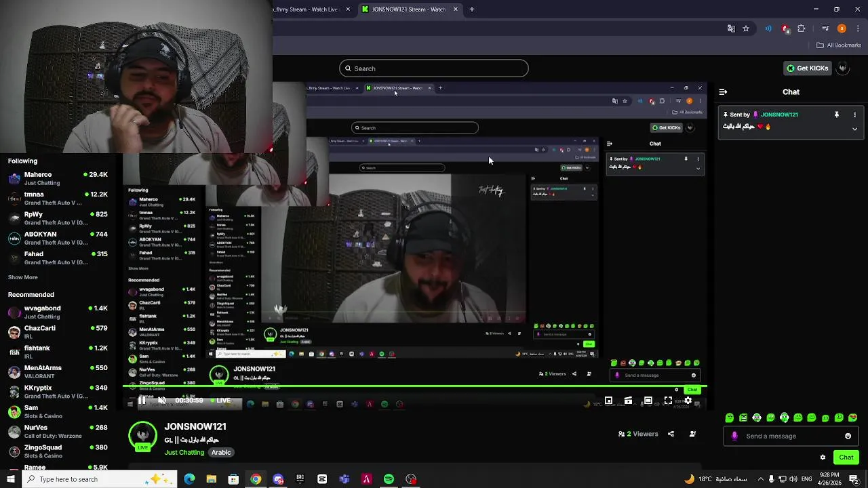Image resolution: width=868 pixels, height=488 pixels.
Task: Open File Explorer from taskbar
Action: tap(212, 479)
